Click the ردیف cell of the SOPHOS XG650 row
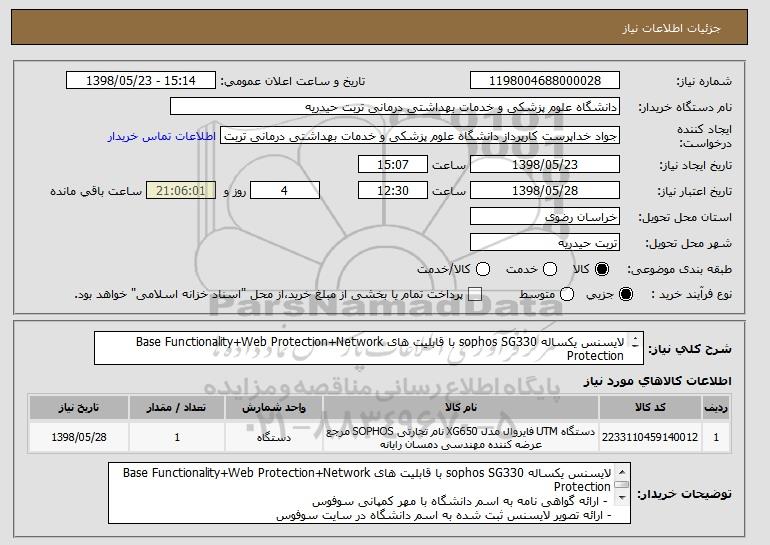This screenshot has width=770, height=545. [x=715, y=437]
